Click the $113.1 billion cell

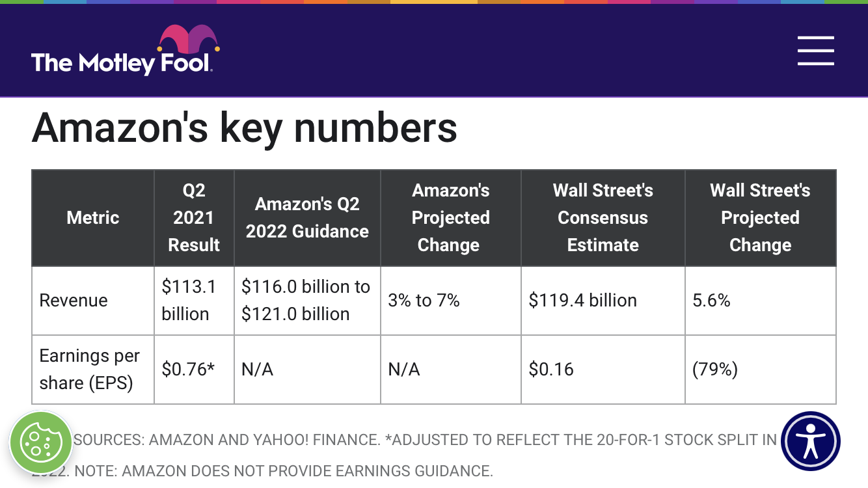pyautogui.click(x=194, y=301)
